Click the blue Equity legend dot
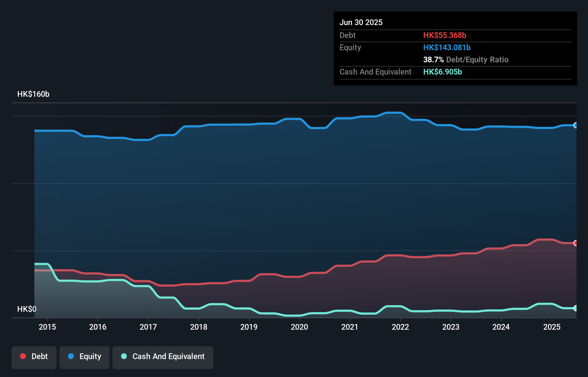This screenshot has height=377, width=588. coord(71,356)
